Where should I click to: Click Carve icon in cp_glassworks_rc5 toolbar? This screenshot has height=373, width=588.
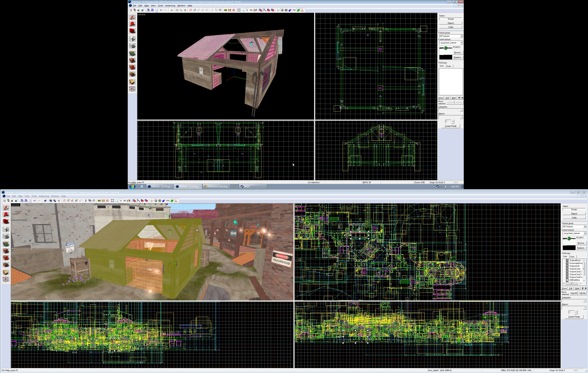45,201
